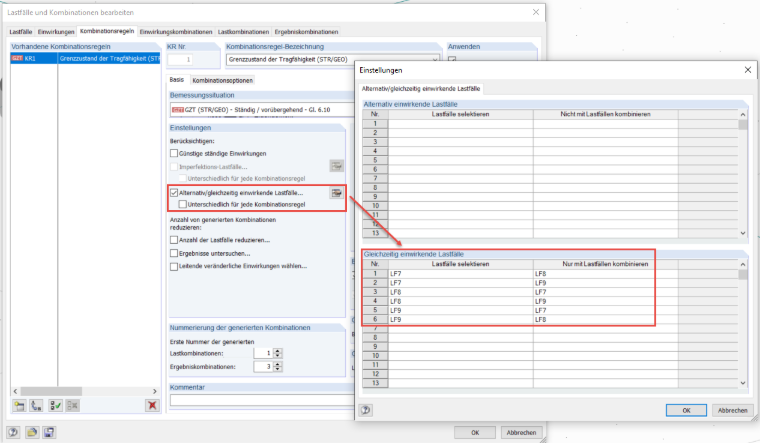
Task: Click the help icon in Einstellungen dialog
Action: point(365,410)
